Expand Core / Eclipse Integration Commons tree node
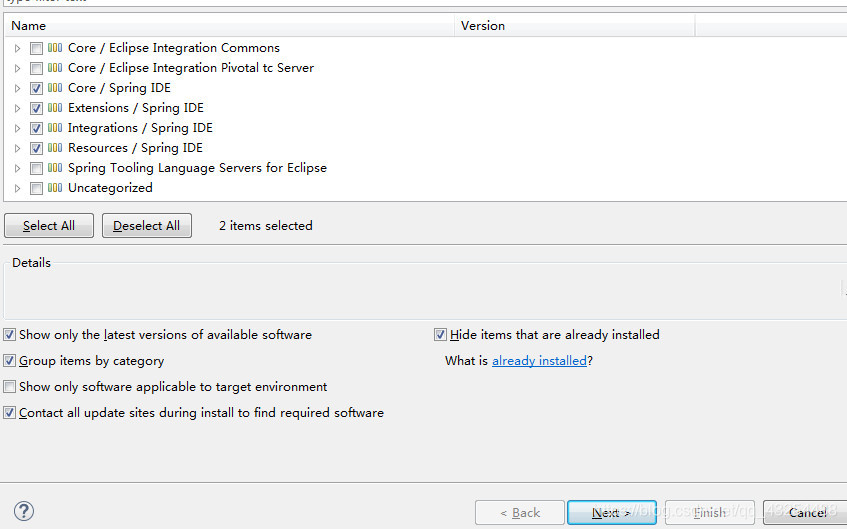 (x=17, y=49)
